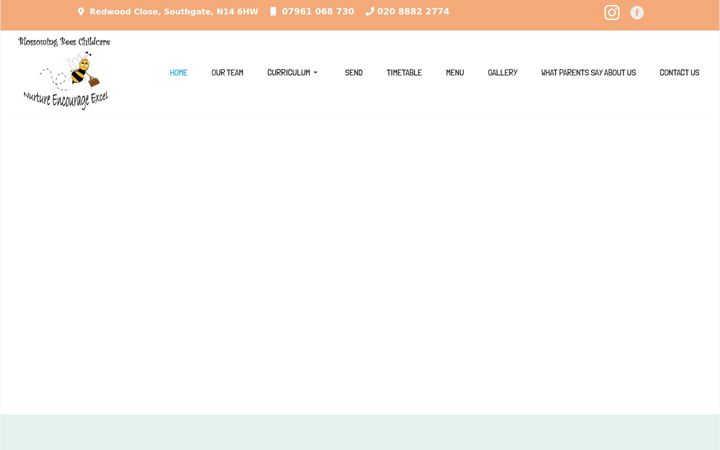The image size is (720, 450).
Task: Call mobile number 07961 068 730
Action: [318, 11]
